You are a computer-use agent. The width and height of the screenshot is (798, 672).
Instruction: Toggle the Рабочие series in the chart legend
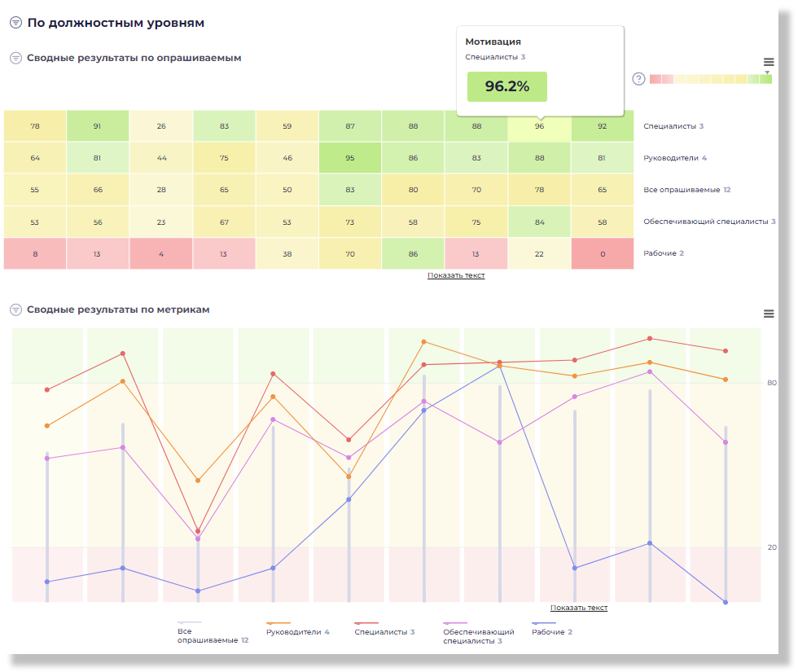(551, 632)
